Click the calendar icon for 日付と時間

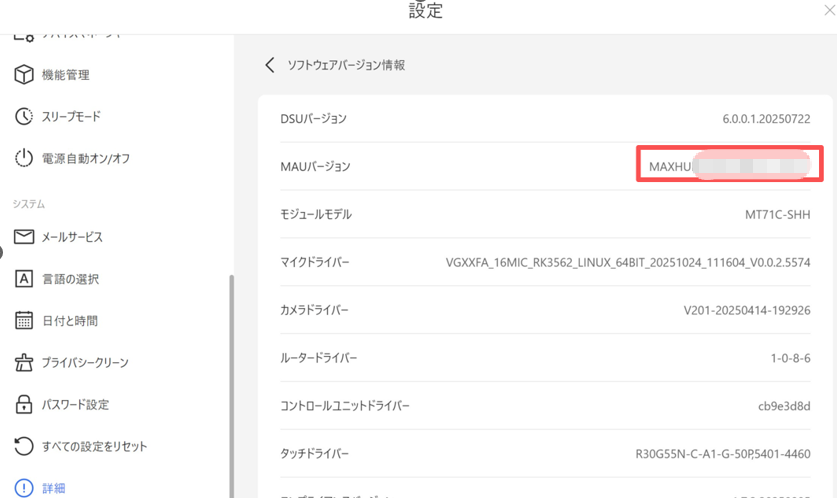coord(23,321)
